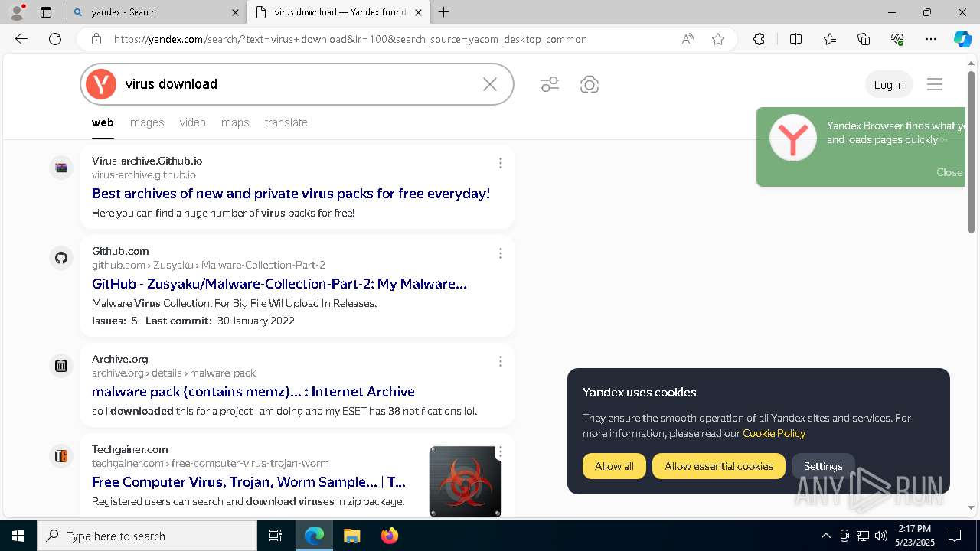Click the biohazard thumbnail image

click(465, 481)
